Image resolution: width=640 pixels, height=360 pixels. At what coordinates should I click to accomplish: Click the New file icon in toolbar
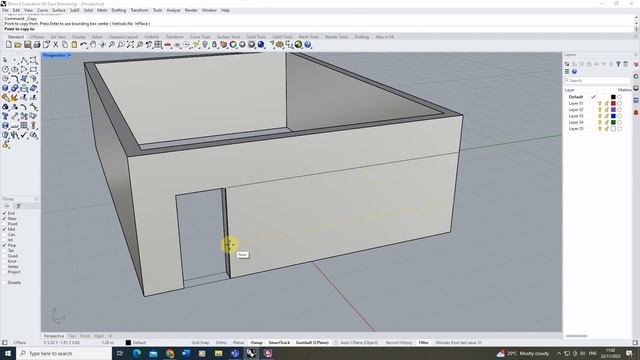(x=9, y=44)
